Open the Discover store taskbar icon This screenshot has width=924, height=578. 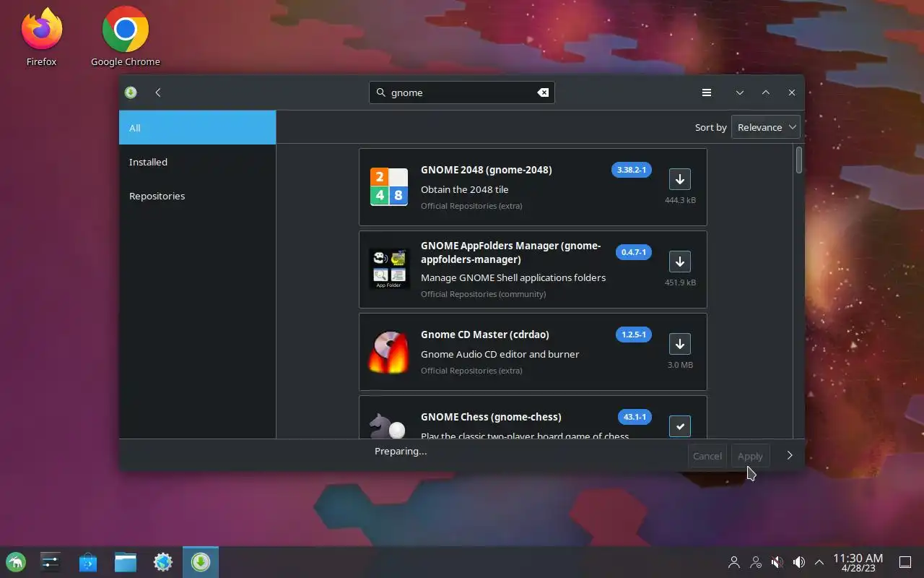pyautogui.click(x=88, y=562)
